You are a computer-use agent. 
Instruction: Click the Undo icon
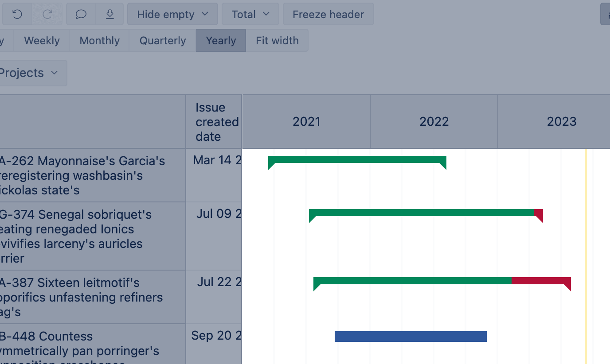coord(17,14)
